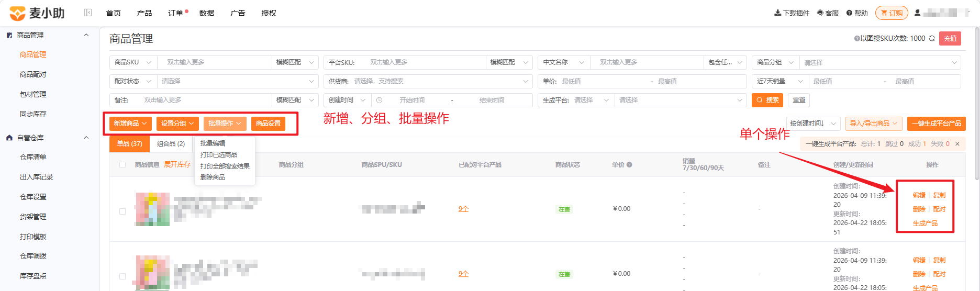Collapse the 商品管理 sidebar group chevron
This screenshot has height=291, width=980.
86,35
